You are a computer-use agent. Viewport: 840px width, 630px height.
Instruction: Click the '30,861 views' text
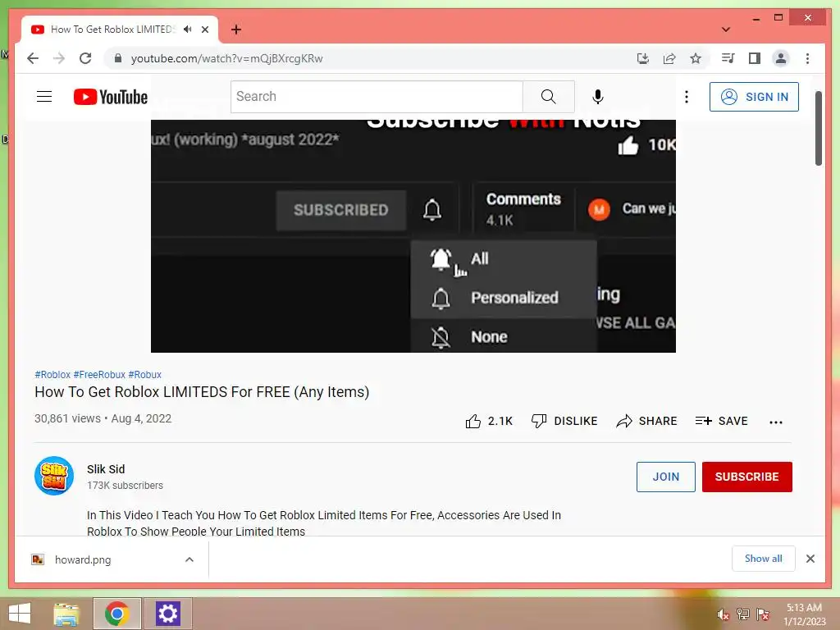tap(67, 418)
